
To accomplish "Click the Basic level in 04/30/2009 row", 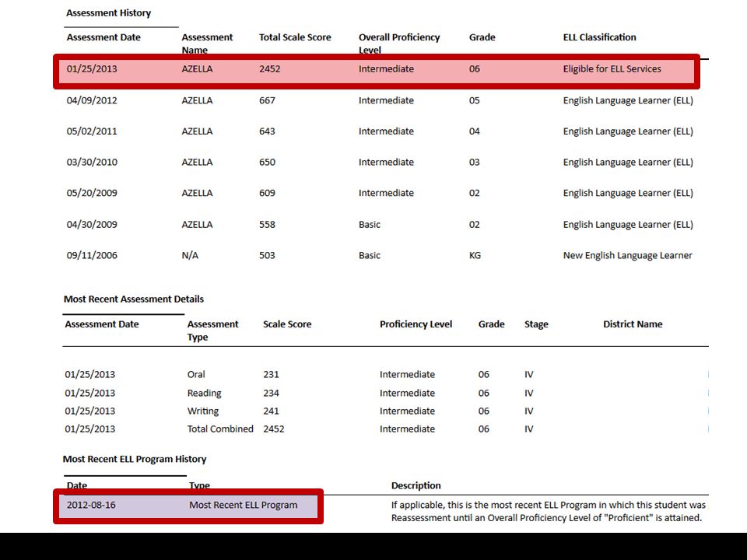I will pos(369,225).
